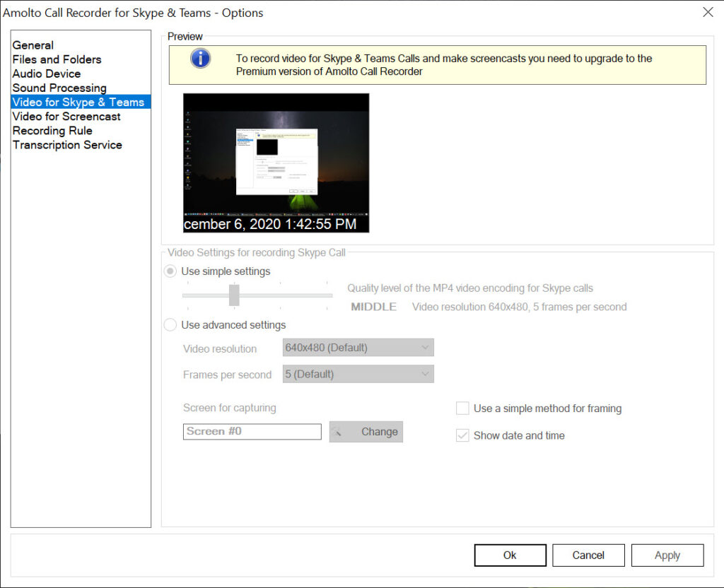This screenshot has width=724, height=588.
Task: Click the Screen for capturing input field
Action: 252,432
